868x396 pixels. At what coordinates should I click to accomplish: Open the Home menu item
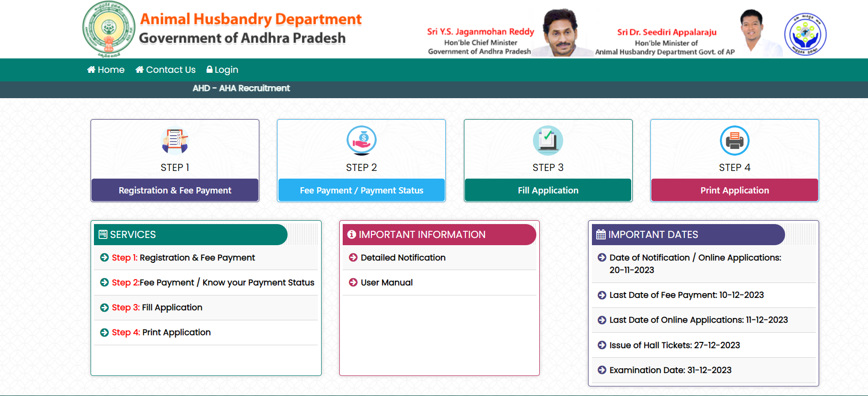[x=106, y=69]
